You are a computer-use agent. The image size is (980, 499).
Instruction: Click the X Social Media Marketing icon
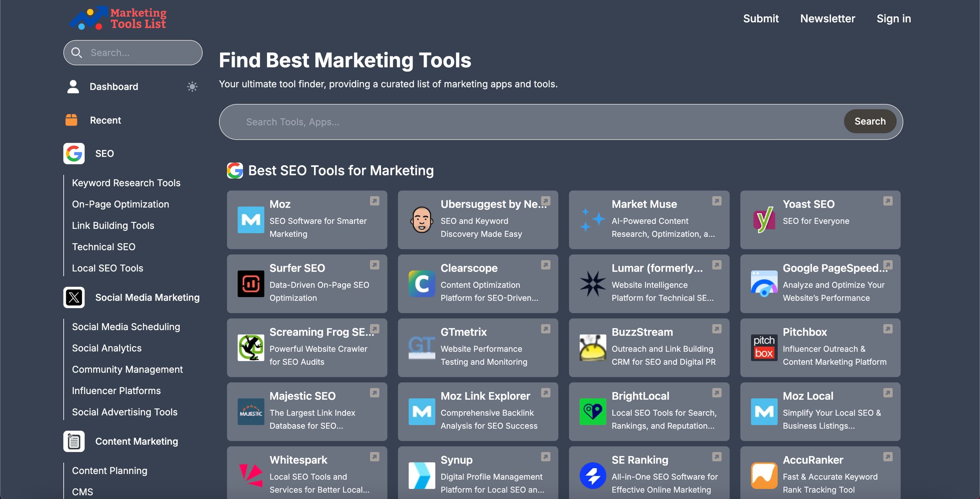pos(74,297)
